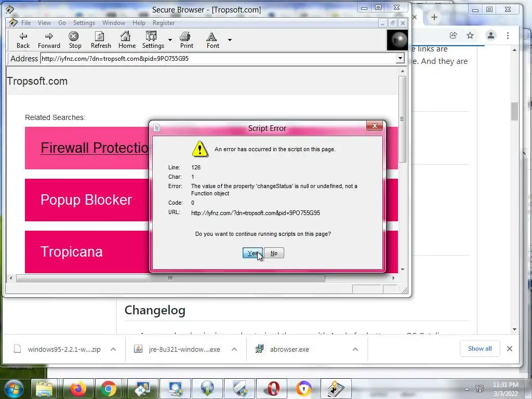The width and height of the screenshot is (532, 399).
Task: Launch Firefox from the taskbar
Action: [x=78, y=389]
